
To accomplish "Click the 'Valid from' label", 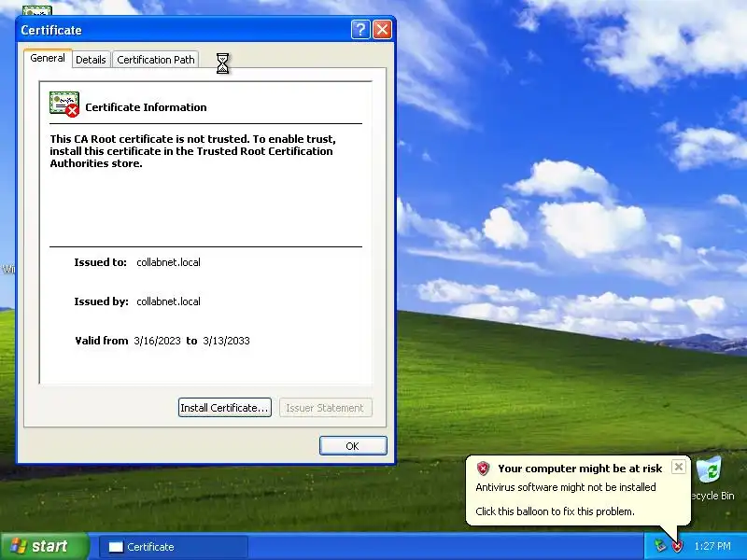I will tap(102, 341).
